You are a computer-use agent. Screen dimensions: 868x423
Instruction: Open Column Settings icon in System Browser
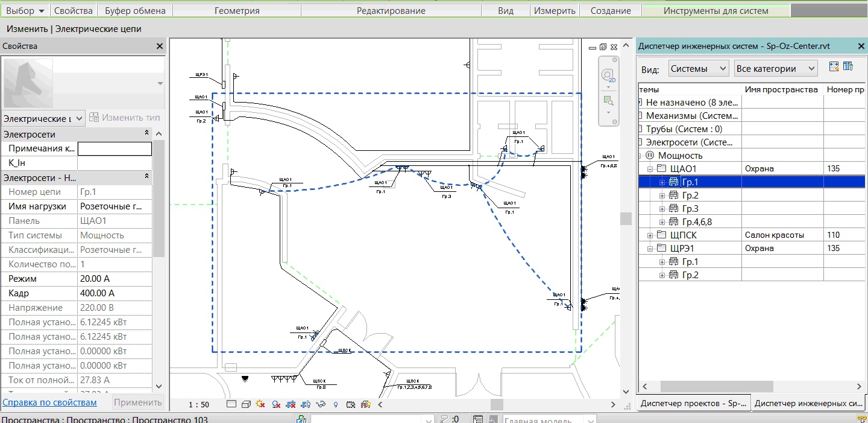pyautogui.click(x=848, y=67)
